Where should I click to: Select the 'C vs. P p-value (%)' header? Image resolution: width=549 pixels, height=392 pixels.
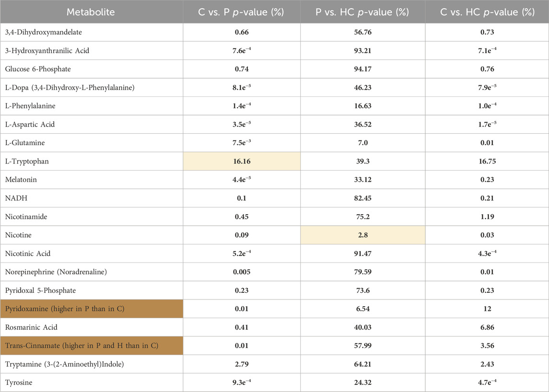point(241,12)
